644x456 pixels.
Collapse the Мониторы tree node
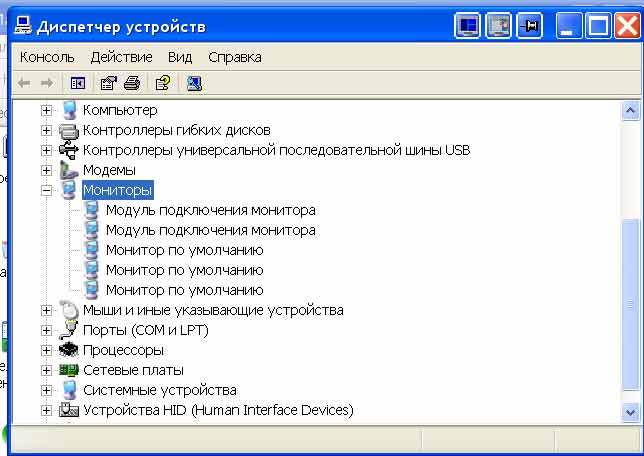(46, 190)
